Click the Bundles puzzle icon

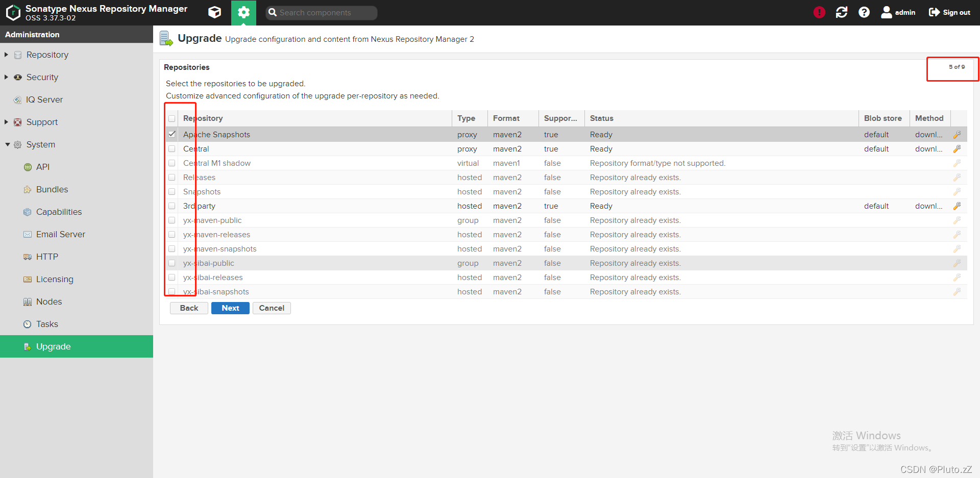click(28, 190)
